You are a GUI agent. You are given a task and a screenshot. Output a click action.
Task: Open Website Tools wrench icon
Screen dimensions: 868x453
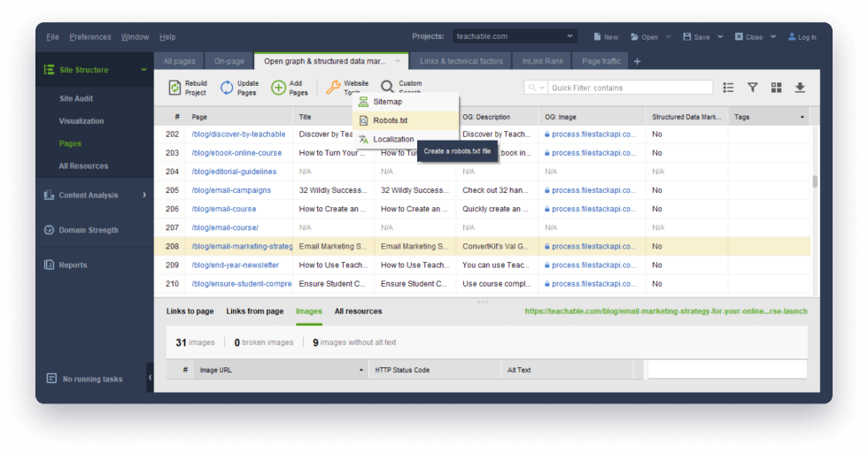pyautogui.click(x=333, y=87)
